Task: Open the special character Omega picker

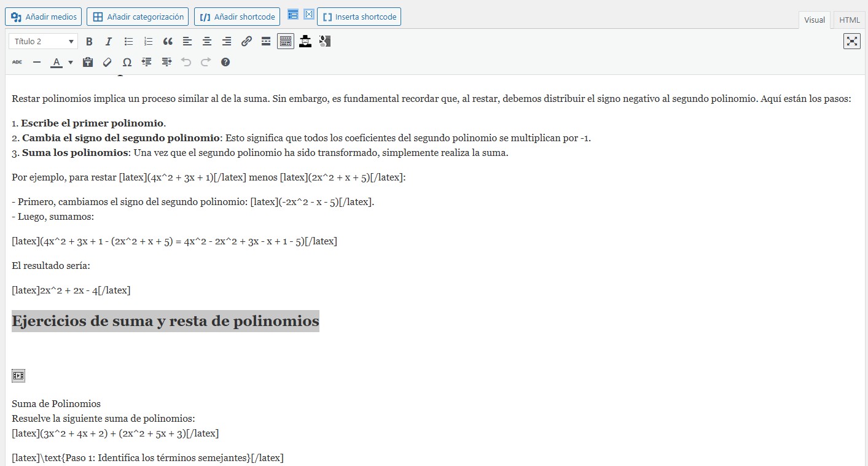Action: (127, 62)
